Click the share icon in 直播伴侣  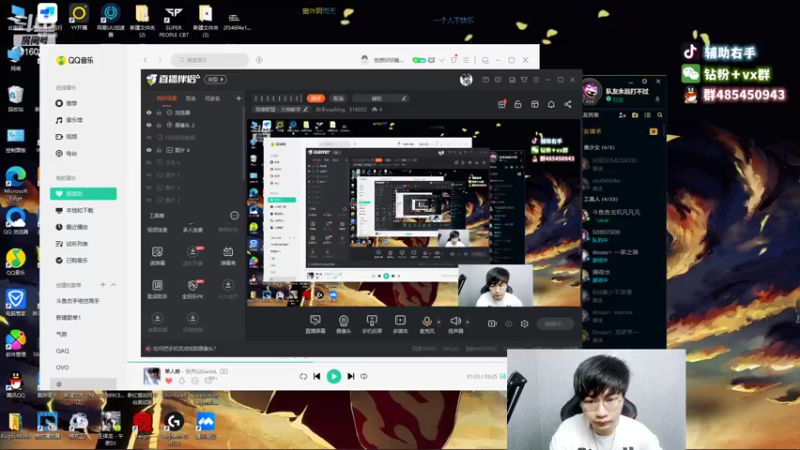[x=568, y=104]
